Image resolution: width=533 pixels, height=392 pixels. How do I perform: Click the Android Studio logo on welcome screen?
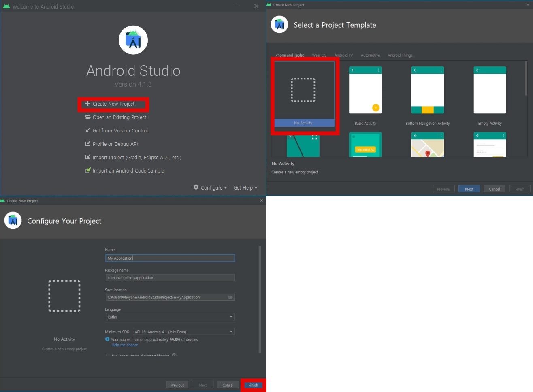(x=133, y=40)
